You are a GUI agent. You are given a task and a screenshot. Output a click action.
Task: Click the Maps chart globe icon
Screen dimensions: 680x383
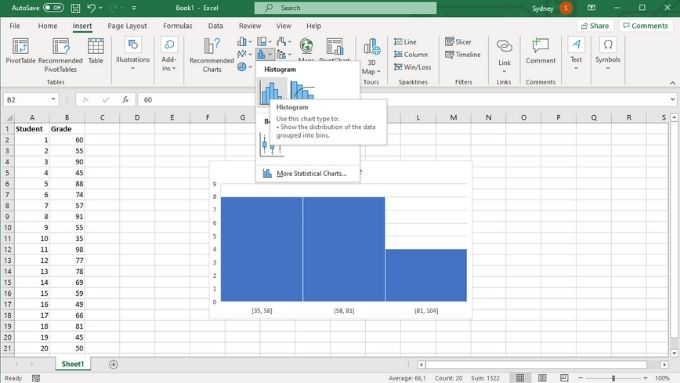pyautogui.click(x=306, y=46)
